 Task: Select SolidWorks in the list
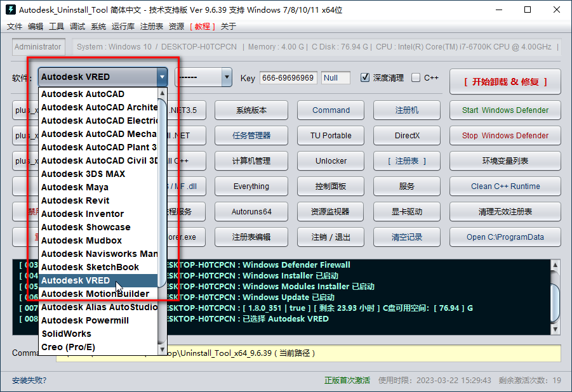coord(98,334)
